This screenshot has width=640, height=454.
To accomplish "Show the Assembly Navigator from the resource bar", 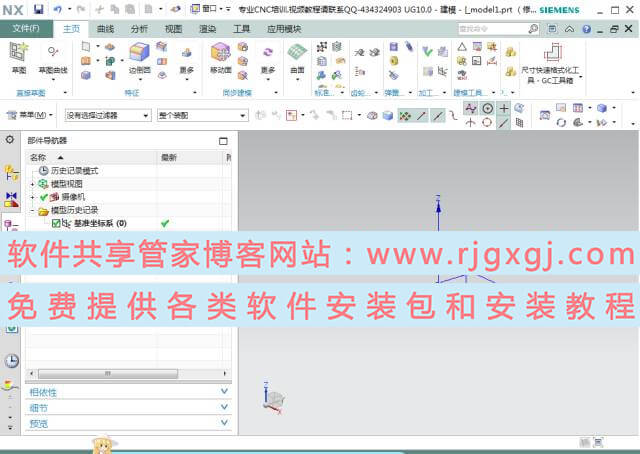I will click(x=11, y=173).
